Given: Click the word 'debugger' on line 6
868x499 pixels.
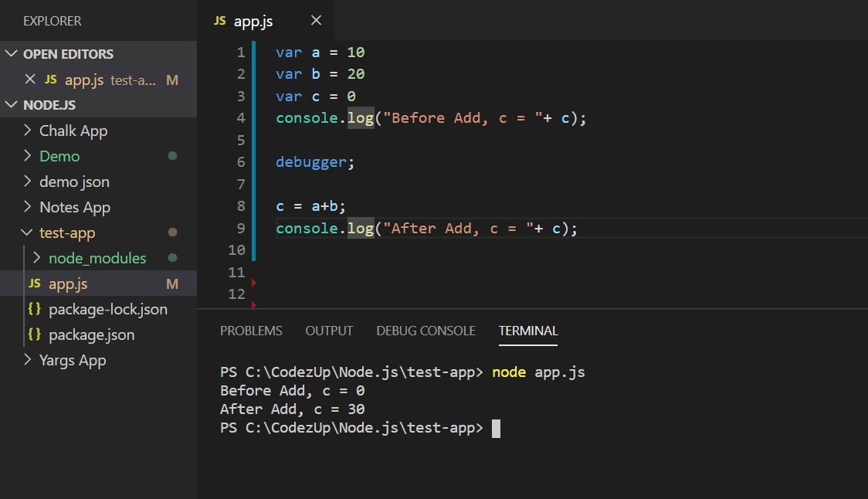Looking at the screenshot, I should pyautogui.click(x=311, y=161).
